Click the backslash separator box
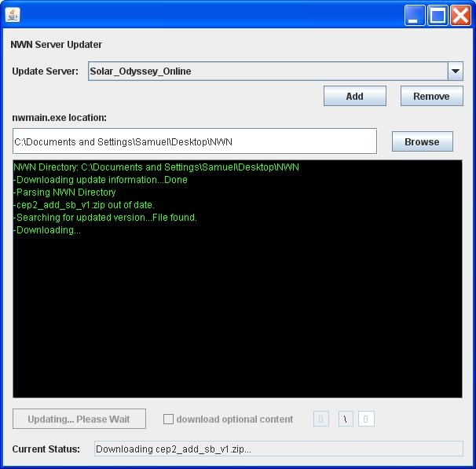Screen dimensions: 476x469 [346, 419]
